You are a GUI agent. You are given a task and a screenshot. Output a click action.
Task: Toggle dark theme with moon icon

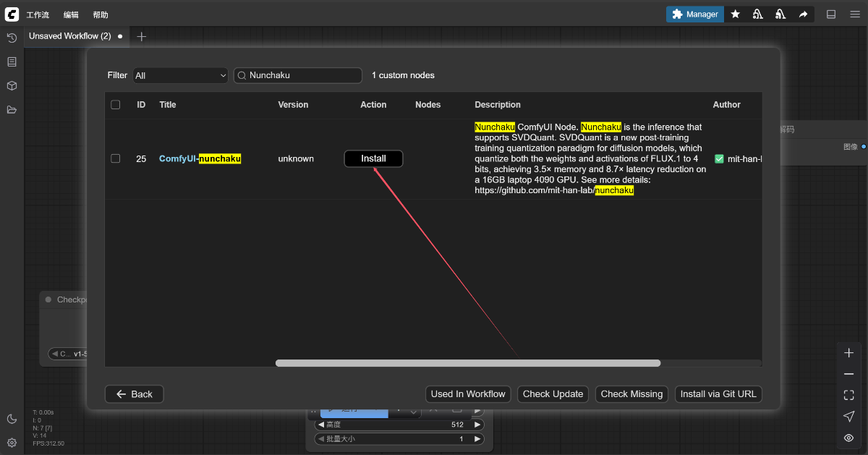[x=12, y=419]
